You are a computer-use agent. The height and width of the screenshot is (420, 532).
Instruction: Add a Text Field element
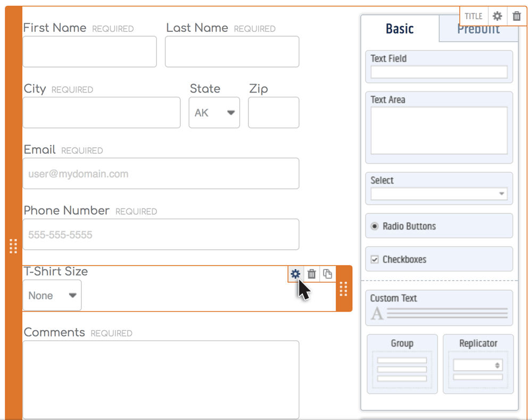(x=439, y=66)
